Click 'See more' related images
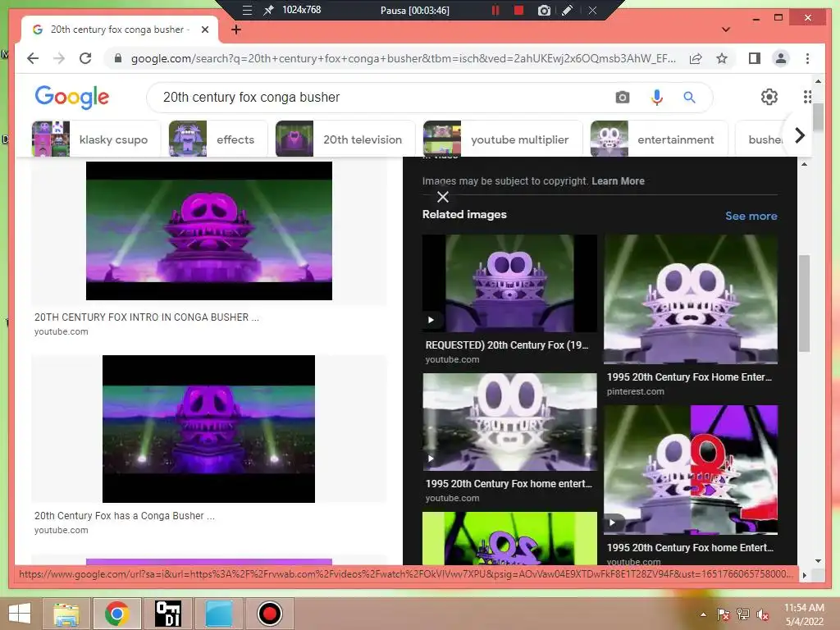The image size is (840, 630). 751,216
